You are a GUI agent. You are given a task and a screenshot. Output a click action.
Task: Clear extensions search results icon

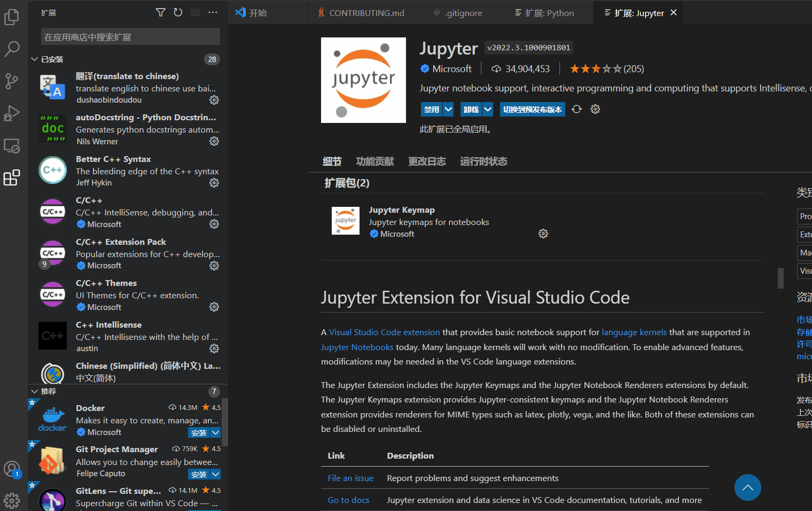click(x=196, y=12)
